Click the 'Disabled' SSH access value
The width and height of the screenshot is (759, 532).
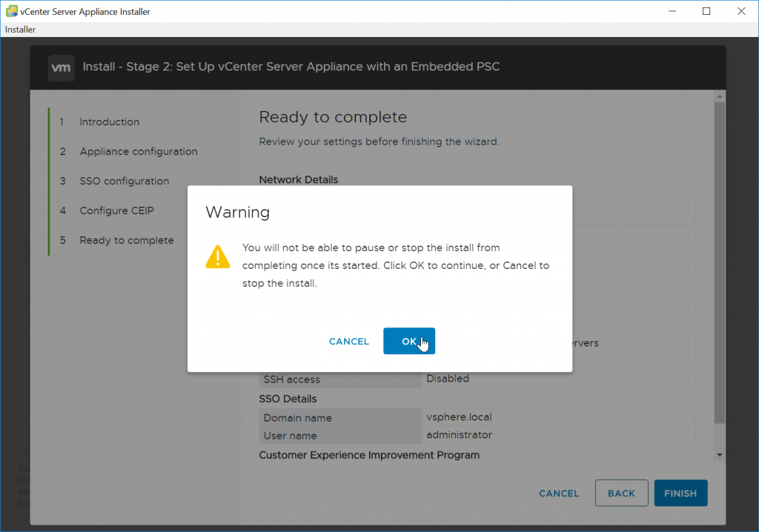(x=448, y=379)
